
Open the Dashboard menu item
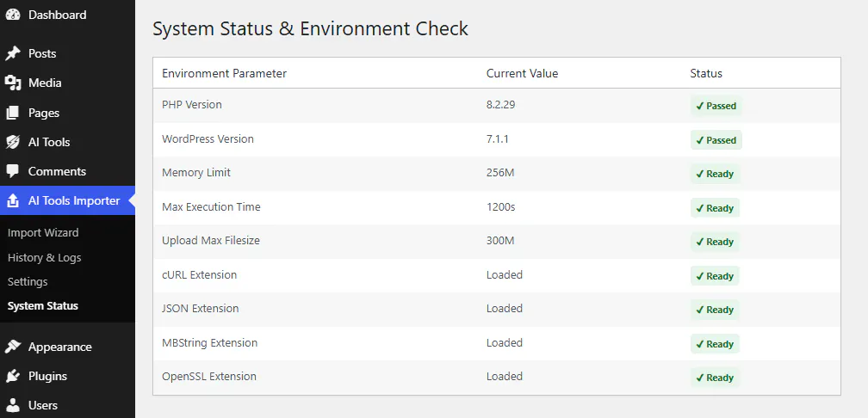tap(58, 15)
